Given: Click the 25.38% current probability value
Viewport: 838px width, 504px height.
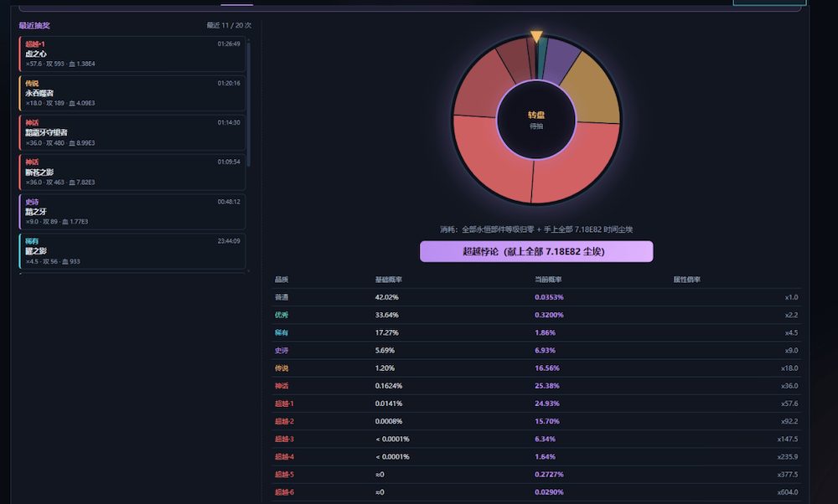Looking at the screenshot, I should (547, 386).
